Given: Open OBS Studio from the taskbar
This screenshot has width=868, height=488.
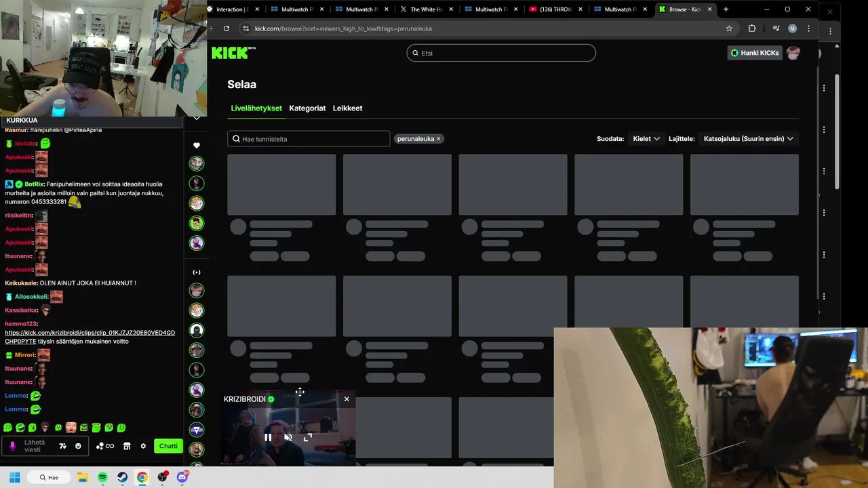Looking at the screenshot, I should tap(162, 477).
